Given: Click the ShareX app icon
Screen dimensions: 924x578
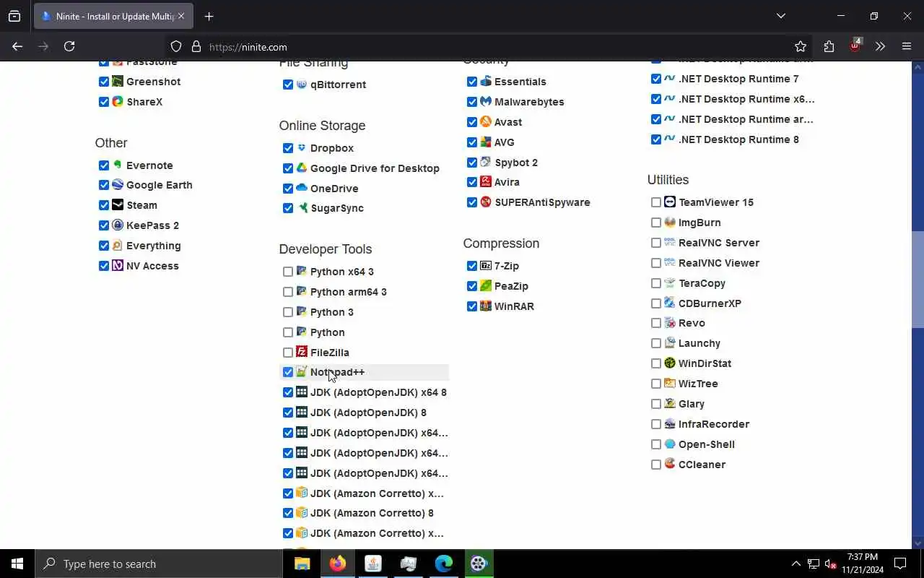Looking at the screenshot, I should pyautogui.click(x=118, y=102).
